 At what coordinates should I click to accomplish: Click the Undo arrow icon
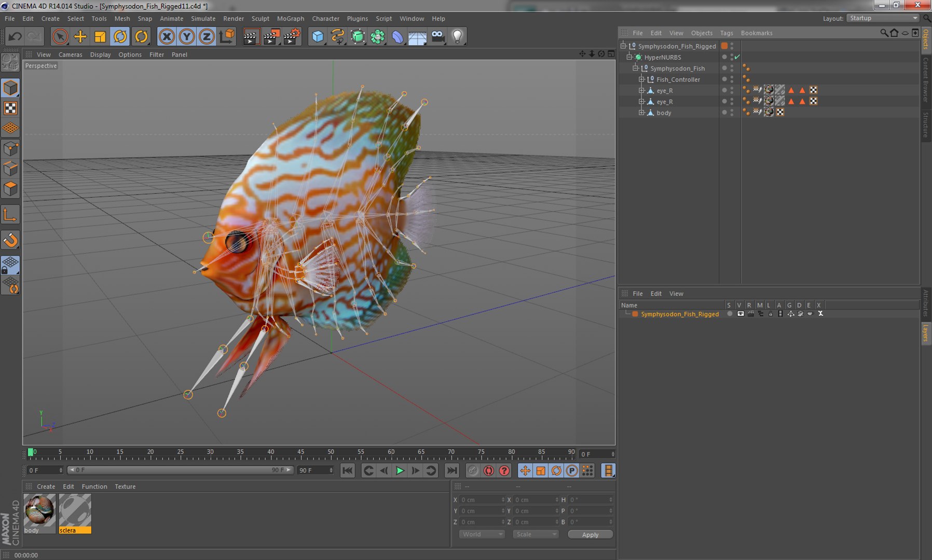tap(15, 36)
